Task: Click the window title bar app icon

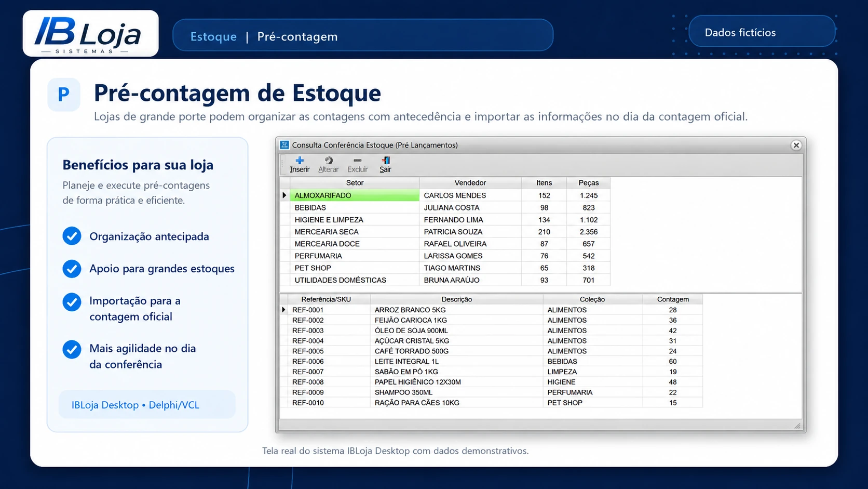Action: coord(284,145)
